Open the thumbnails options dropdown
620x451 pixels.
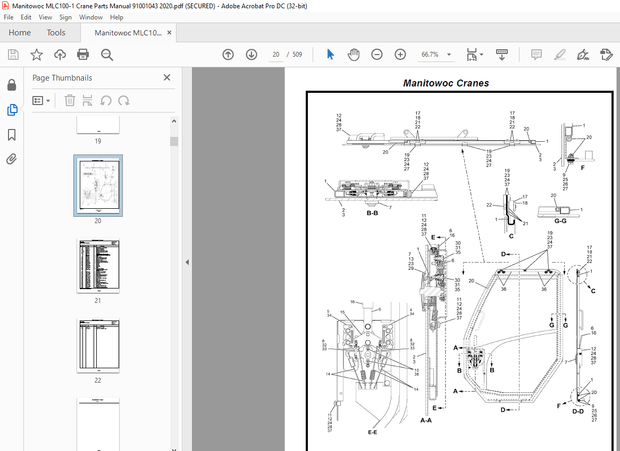tap(41, 100)
